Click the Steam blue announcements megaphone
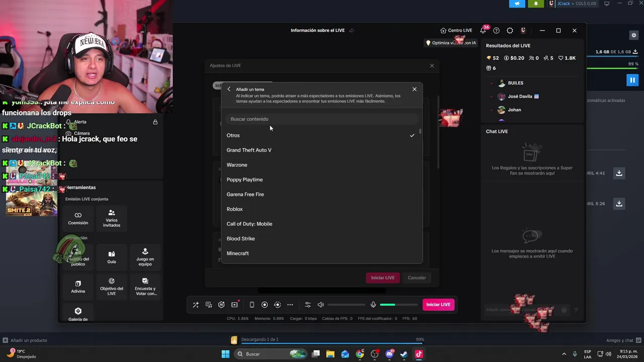 (x=517, y=4)
